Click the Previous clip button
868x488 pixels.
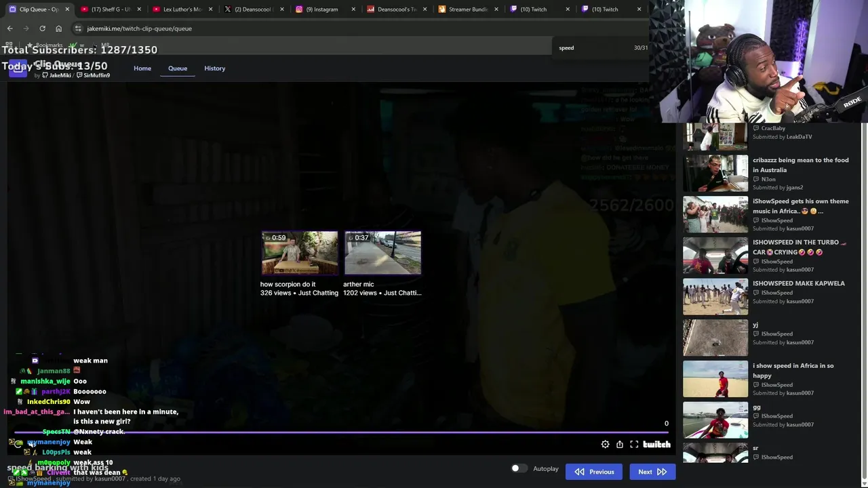tap(594, 472)
